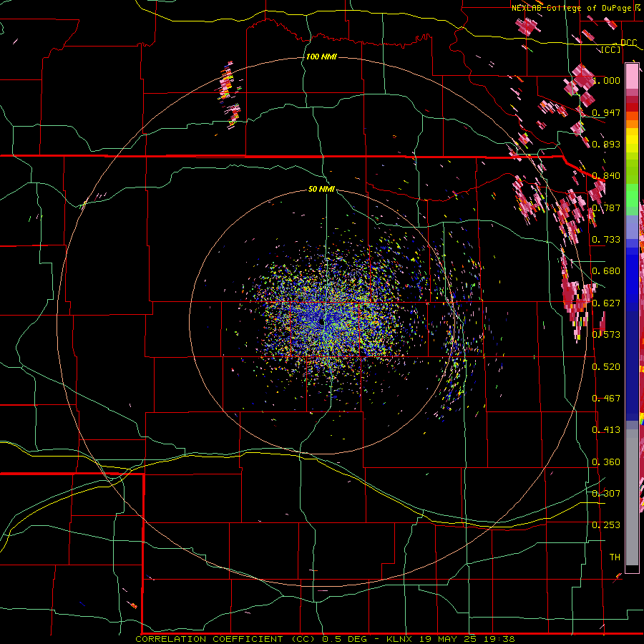Click the 0.733 value on color scale
This screenshot has height=644, width=644.
606,240
